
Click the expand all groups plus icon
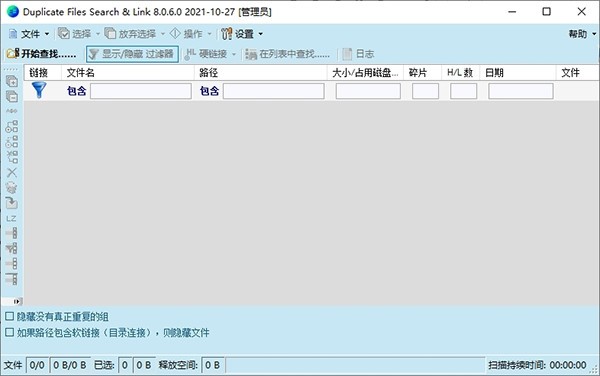point(12,81)
